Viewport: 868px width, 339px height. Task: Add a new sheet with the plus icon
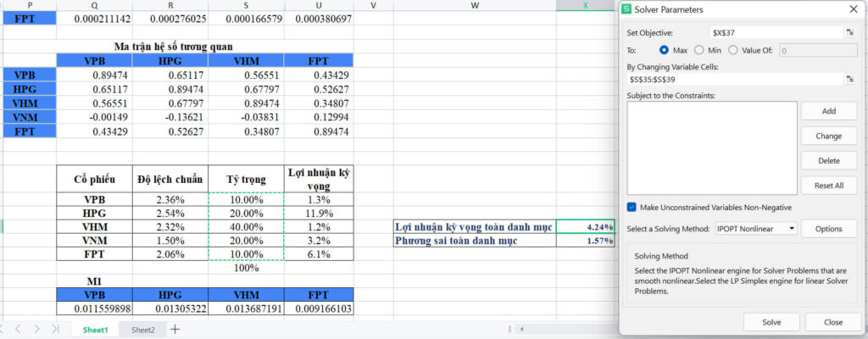pos(175,329)
